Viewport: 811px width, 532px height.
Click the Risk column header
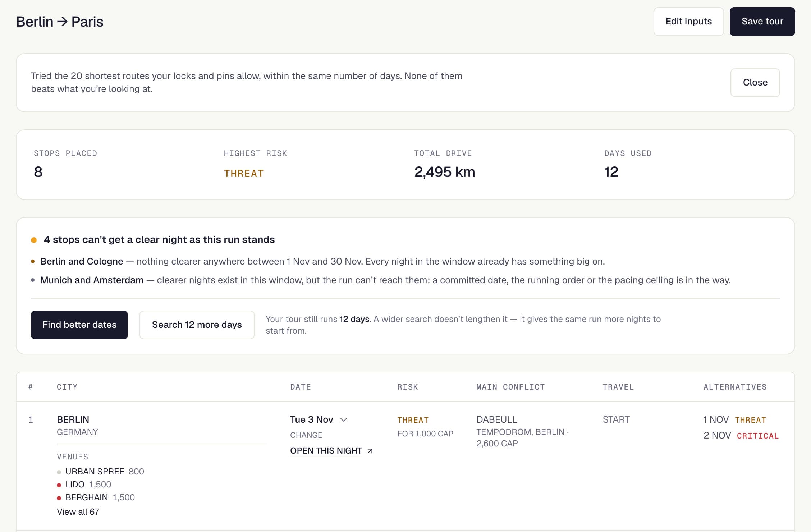tap(408, 387)
